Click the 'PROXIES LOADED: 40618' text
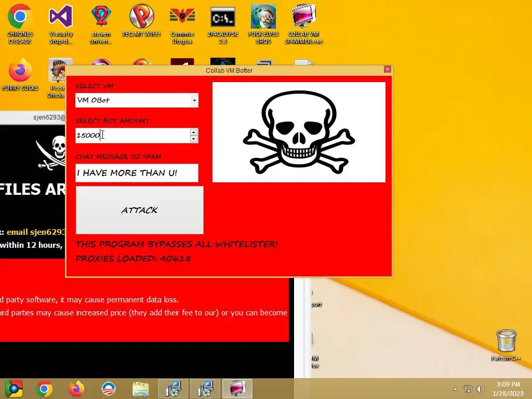Screen dimensions: 532x399 pyautogui.click(x=133, y=259)
